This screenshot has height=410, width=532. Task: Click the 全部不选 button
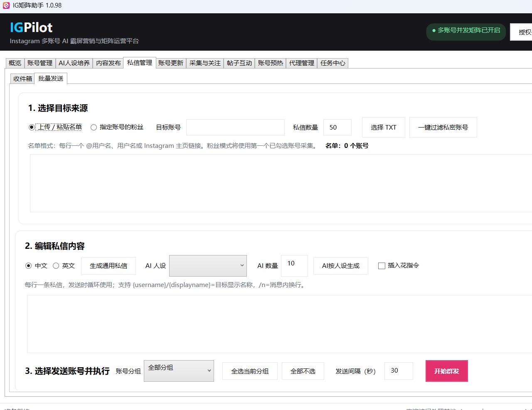(x=303, y=371)
